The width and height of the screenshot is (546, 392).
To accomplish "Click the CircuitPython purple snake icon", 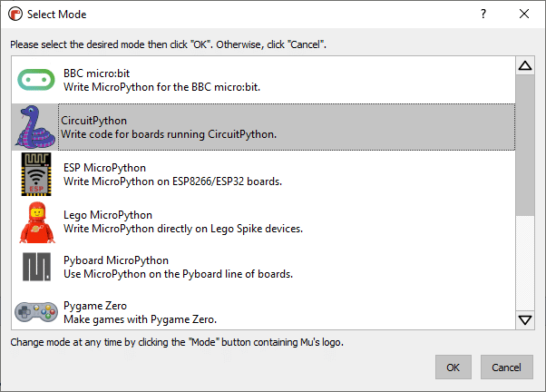I will tap(35, 127).
